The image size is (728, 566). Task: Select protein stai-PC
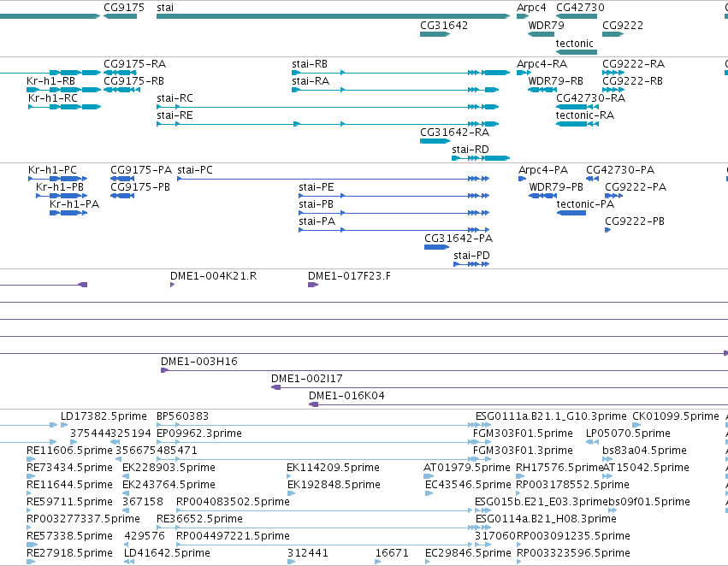coord(333,179)
